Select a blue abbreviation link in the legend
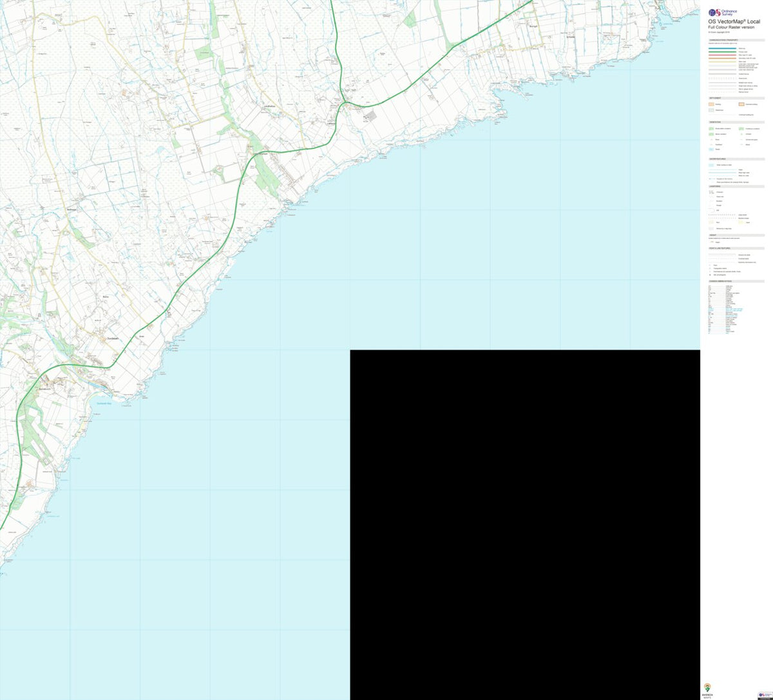Screen dimensions: 773x700 pos(711,308)
